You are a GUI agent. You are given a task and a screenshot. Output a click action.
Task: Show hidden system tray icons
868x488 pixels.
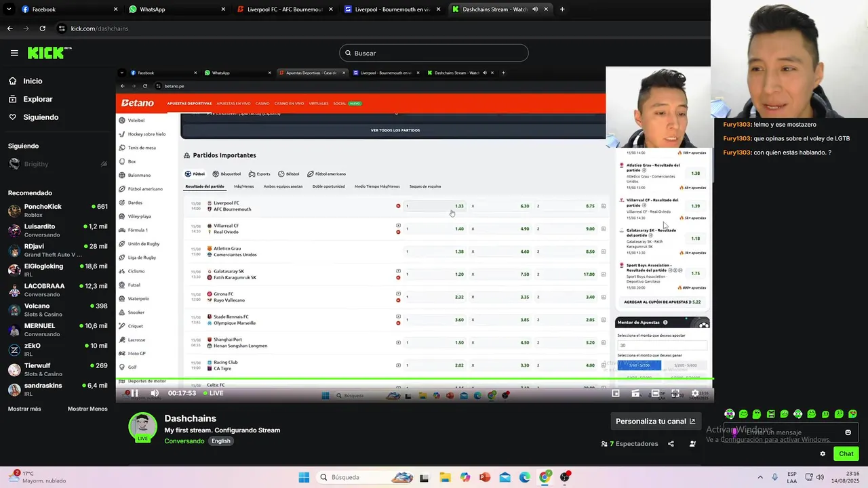pos(759,477)
